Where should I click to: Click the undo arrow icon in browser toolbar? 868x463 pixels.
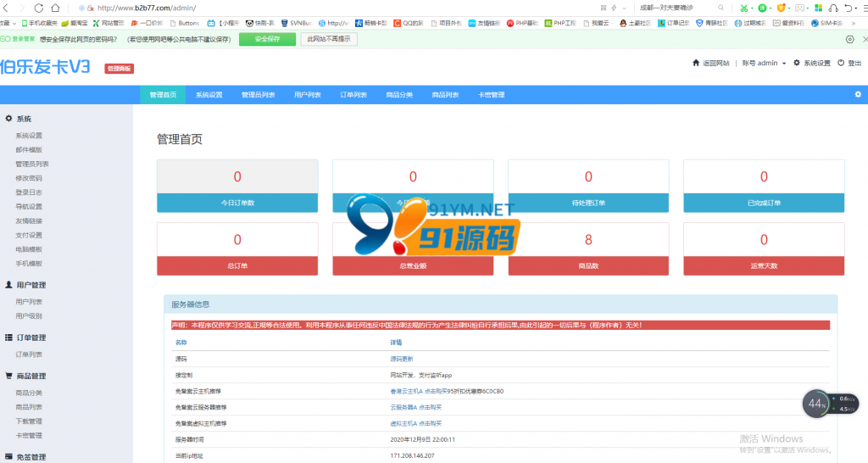coord(848,8)
